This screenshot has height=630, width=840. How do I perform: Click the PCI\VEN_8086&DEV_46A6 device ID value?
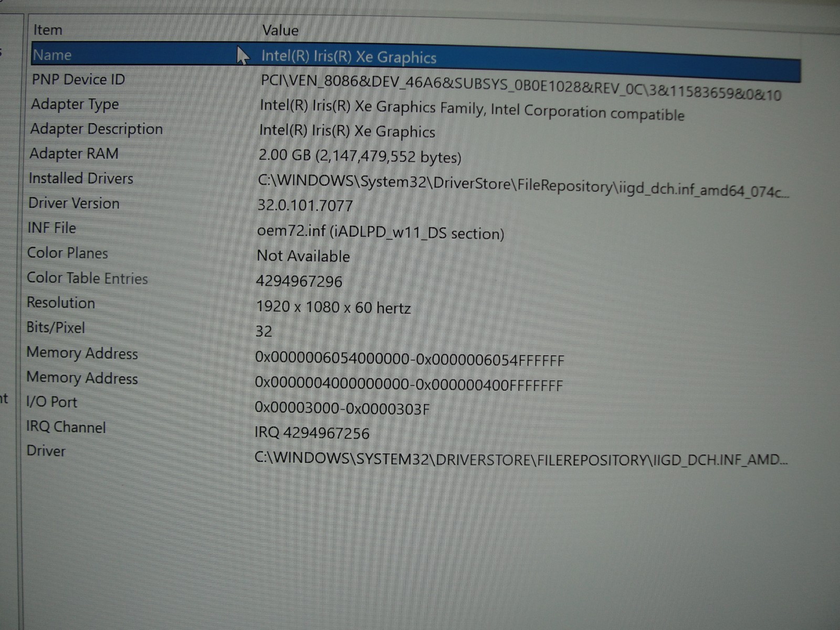(x=521, y=87)
